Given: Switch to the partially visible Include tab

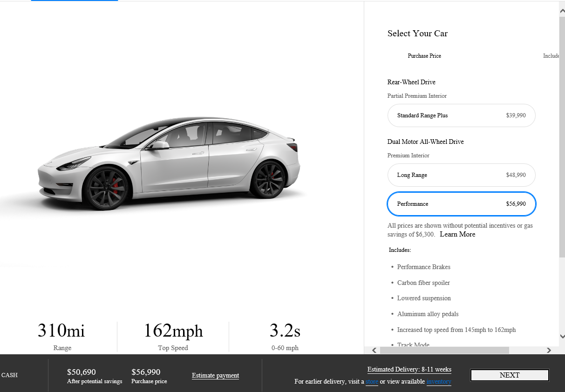Looking at the screenshot, I should (551, 56).
